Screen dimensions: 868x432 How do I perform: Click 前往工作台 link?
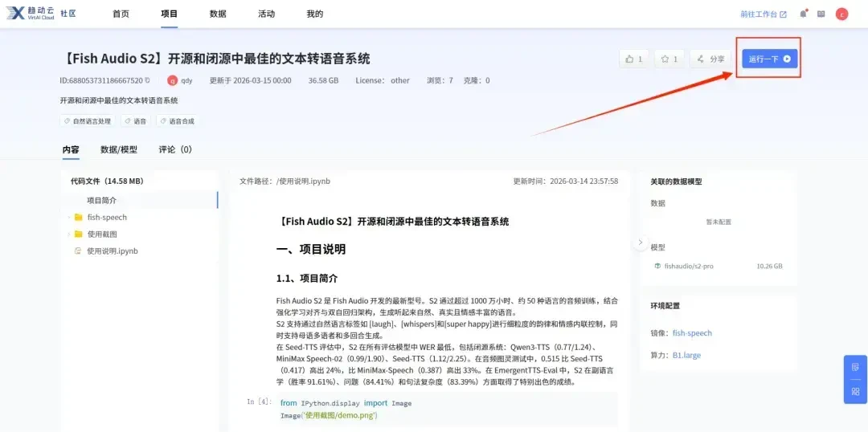(764, 14)
